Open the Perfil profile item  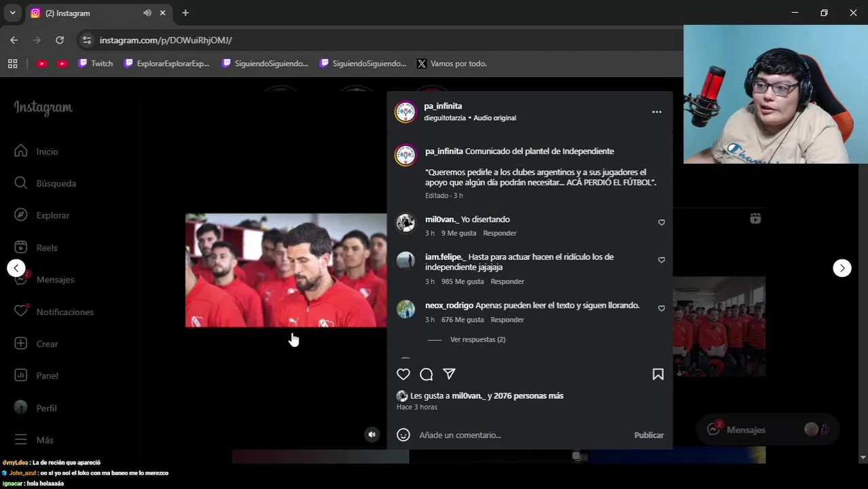tap(35, 408)
